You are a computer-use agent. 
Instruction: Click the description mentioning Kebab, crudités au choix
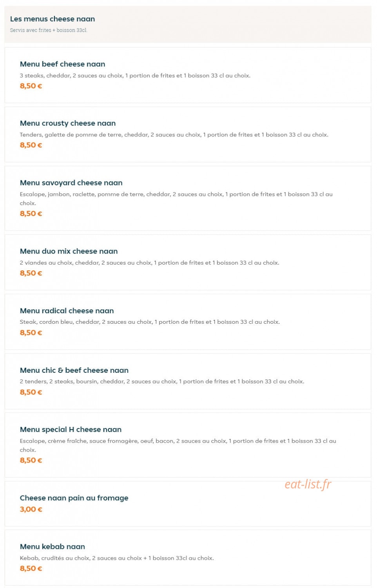pyautogui.click(x=117, y=558)
